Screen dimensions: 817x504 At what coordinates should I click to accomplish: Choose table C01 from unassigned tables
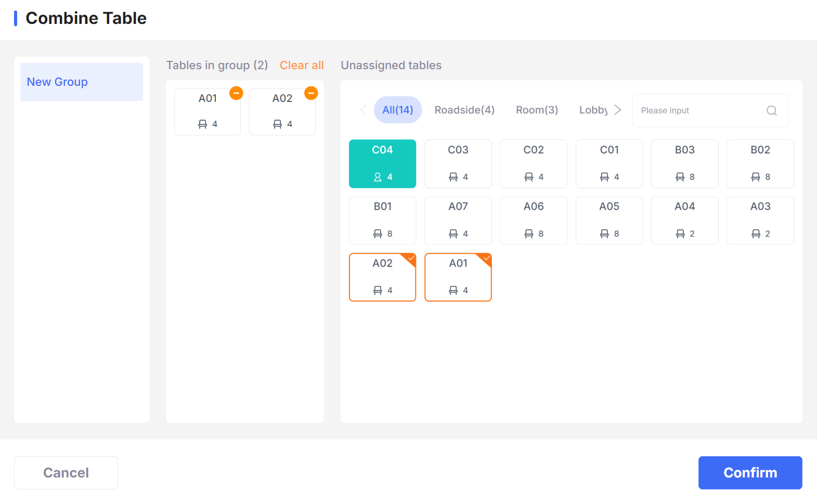click(x=609, y=163)
